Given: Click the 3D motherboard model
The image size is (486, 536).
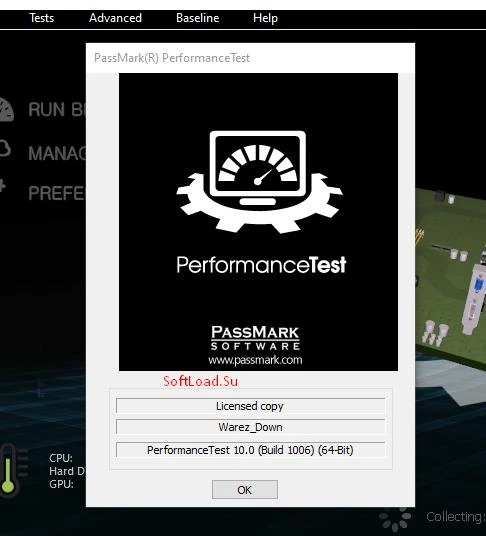Looking at the screenshot, I should point(450,280).
